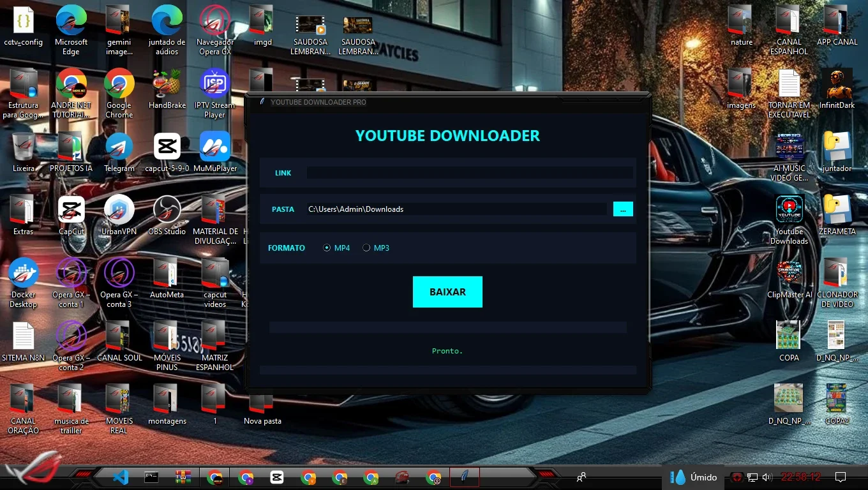868x490 pixels.
Task: Launch CapCut desktop shortcut
Action: (x=71, y=216)
